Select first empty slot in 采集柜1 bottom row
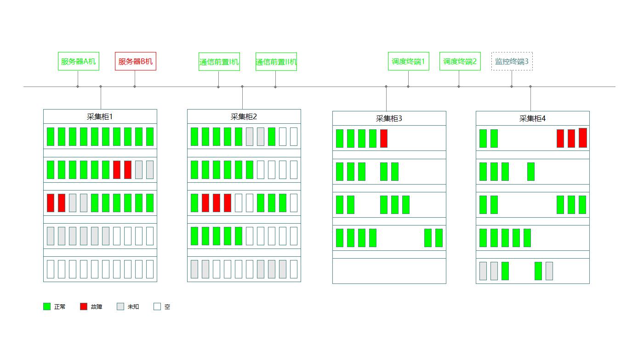 tap(51, 269)
